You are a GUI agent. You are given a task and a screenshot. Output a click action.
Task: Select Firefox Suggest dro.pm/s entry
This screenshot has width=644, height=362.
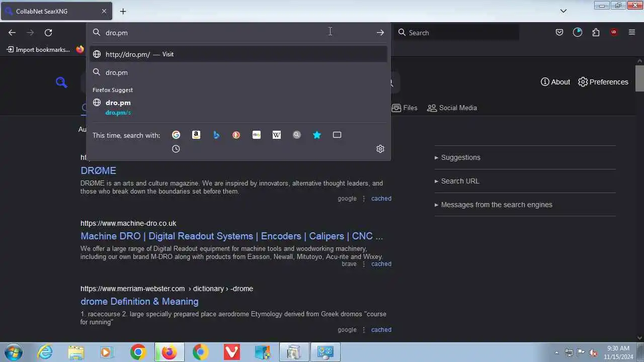[x=238, y=107]
